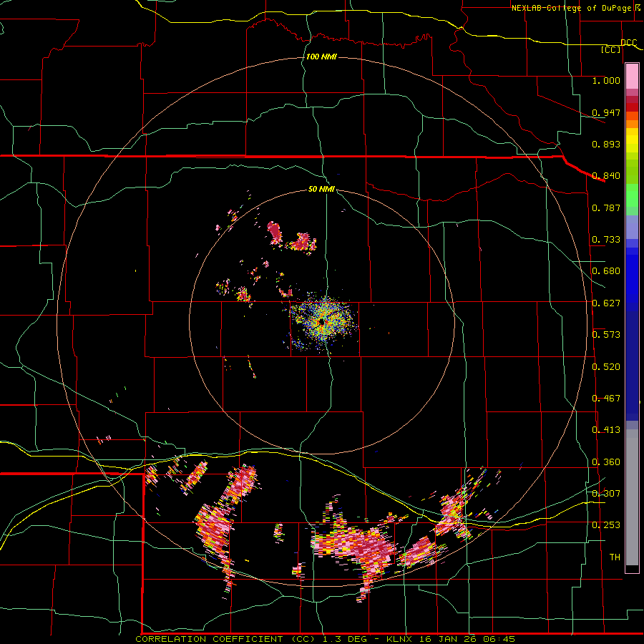Click the 0.947 scale value
Viewport: 644px width, 644px height.
tap(606, 112)
